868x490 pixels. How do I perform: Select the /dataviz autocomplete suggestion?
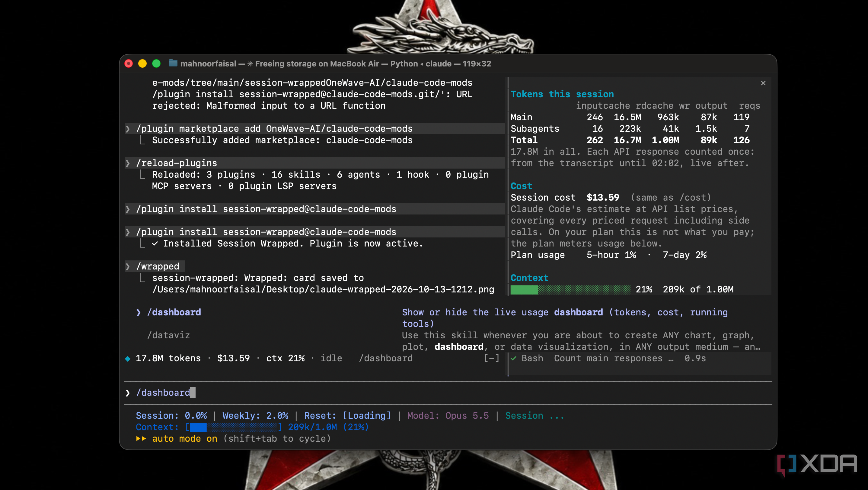point(168,335)
